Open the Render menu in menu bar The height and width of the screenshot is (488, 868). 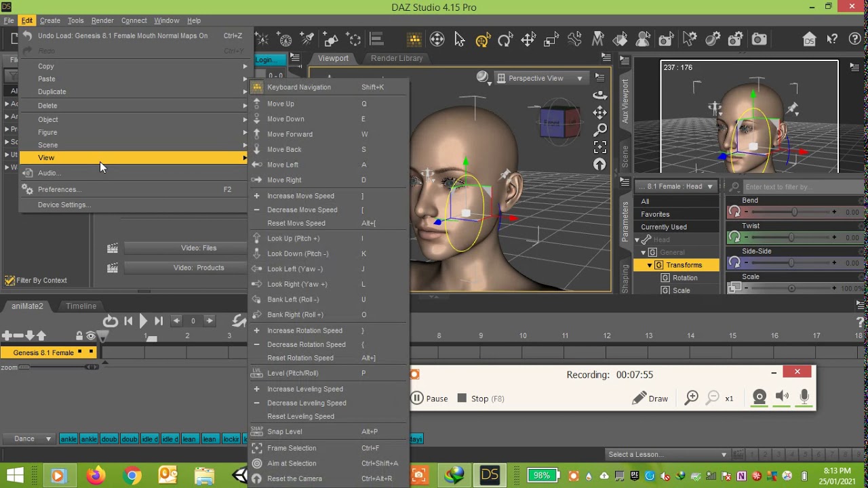point(102,20)
